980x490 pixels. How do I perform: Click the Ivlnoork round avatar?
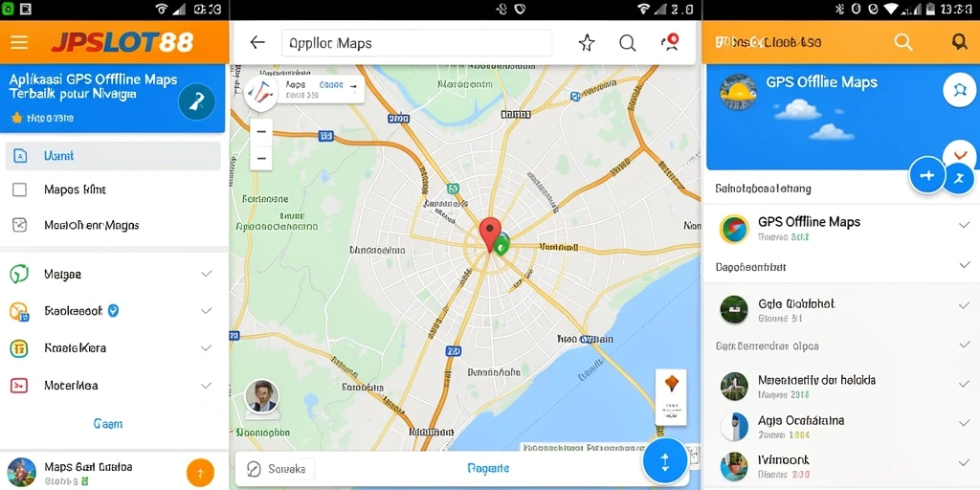(x=734, y=466)
